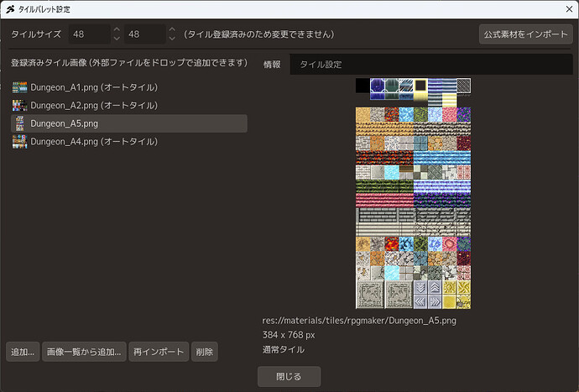Screen dimensions: 579x392
Task: Click the タイル登録済みのため変更できません note
Action: click(258, 34)
